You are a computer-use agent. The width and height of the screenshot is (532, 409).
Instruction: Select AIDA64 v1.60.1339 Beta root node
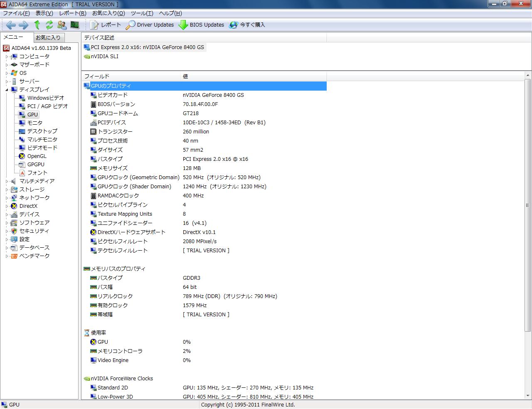pos(41,48)
